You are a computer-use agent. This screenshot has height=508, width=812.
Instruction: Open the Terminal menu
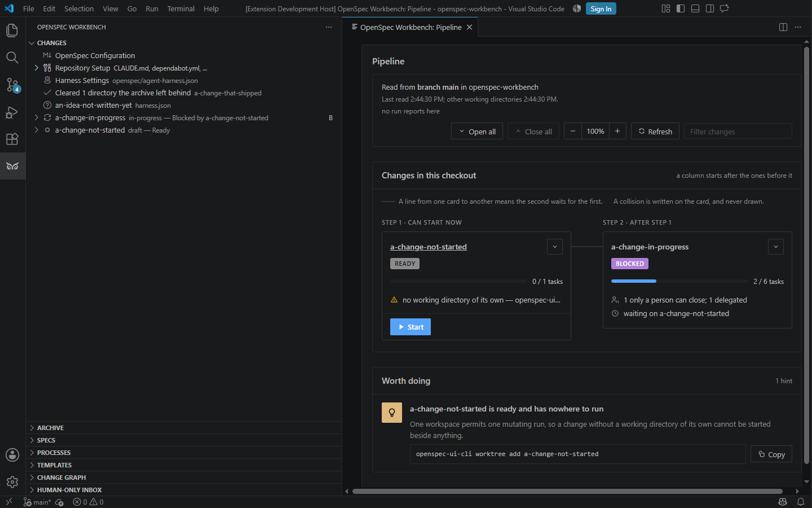tap(180, 8)
